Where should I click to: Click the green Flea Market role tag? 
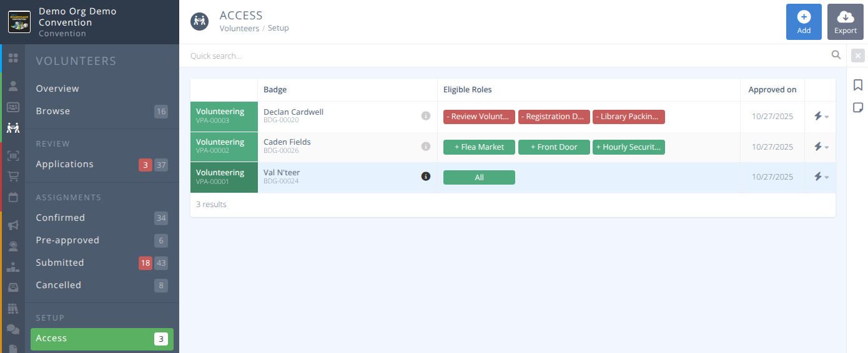point(479,147)
